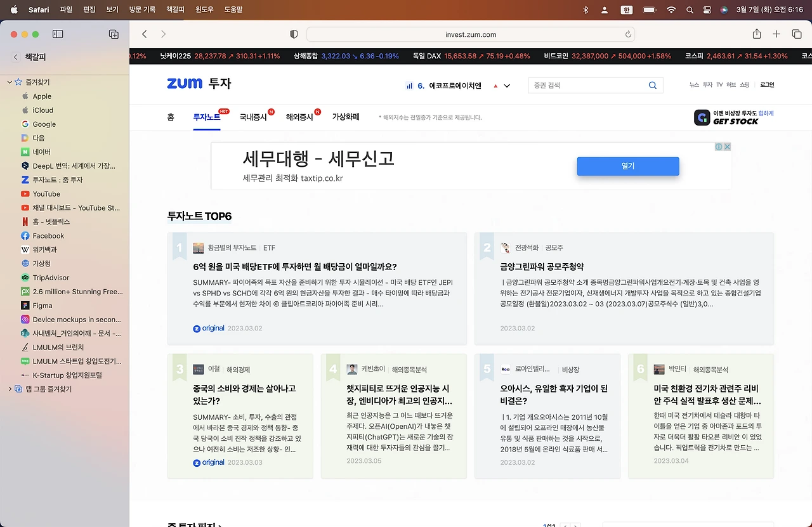Click the zum 투자 logo
The width and height of the screenshot is (812, 527).
pos(199,84)
